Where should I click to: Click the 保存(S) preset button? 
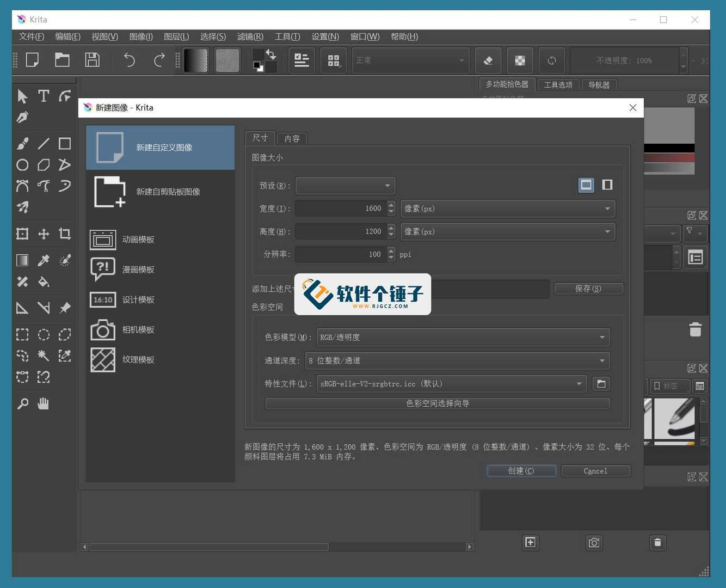[x=588, y=289]
